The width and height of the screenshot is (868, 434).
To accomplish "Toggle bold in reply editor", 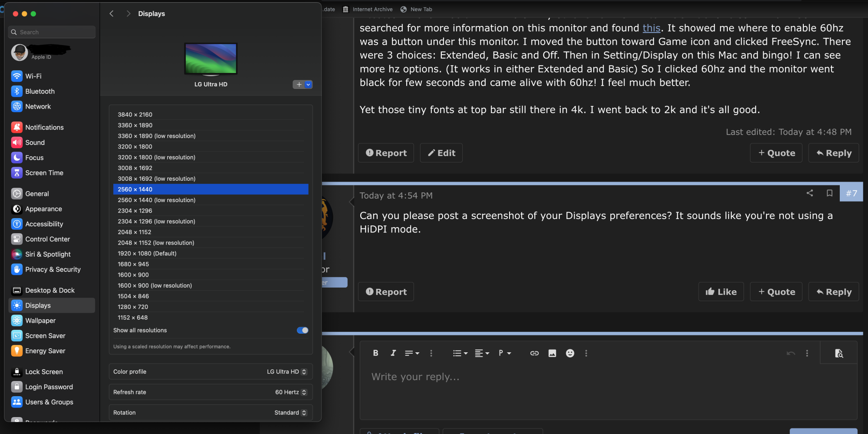I will click(x=376, y=353).
